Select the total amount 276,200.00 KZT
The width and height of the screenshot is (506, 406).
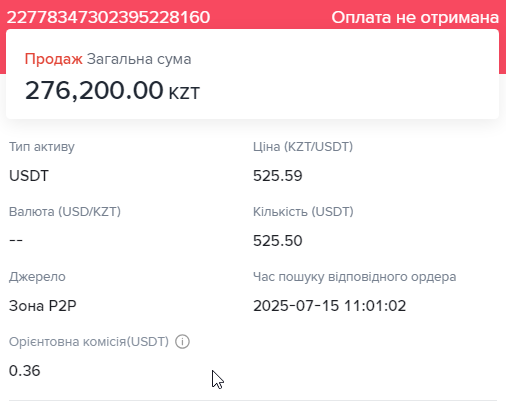pos(112,90)
